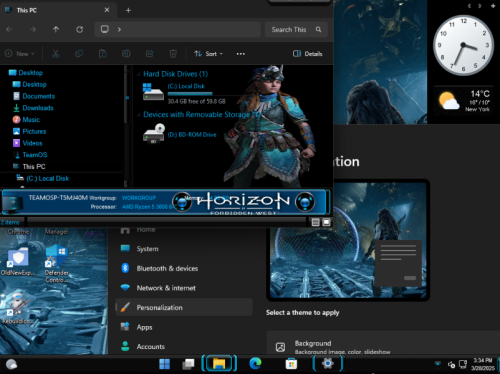Expand the address bar path chevron
Screen dimensions: 500x374
click(119, 30)
